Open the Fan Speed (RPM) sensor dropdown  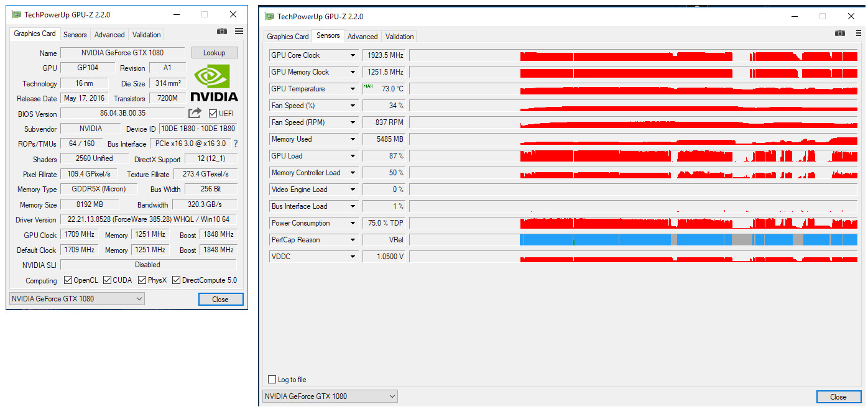[x=353, y=122]
